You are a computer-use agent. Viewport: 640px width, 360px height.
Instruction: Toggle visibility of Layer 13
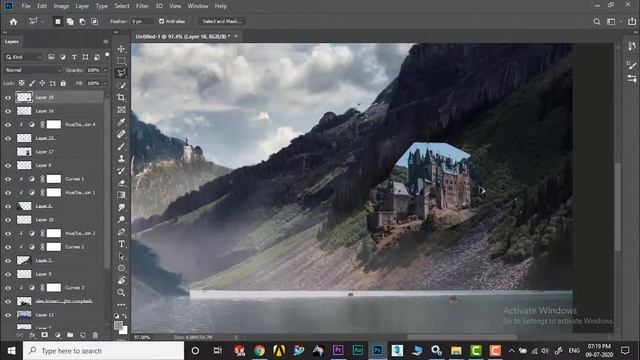coord(8,315)
